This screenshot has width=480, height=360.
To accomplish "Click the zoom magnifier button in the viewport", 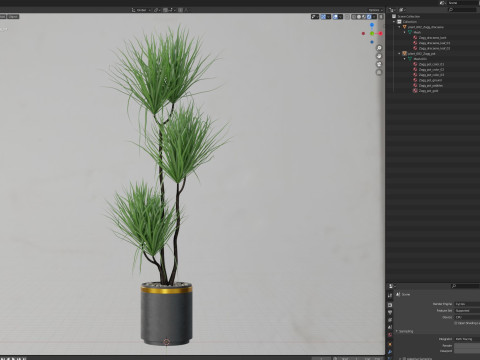I will pos(379,48).
